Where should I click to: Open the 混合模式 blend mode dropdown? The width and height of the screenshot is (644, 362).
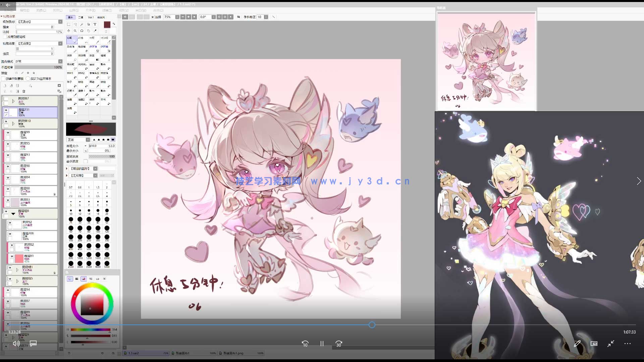[x=60, y=61]
